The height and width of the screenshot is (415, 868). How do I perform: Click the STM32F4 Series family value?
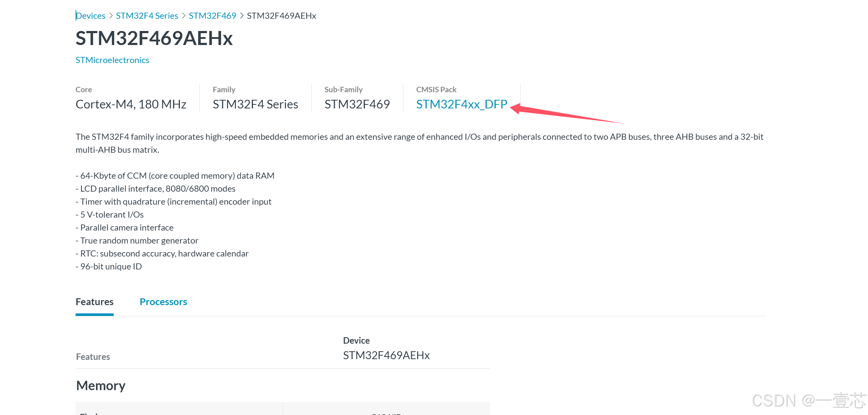(x=255, y=104)
